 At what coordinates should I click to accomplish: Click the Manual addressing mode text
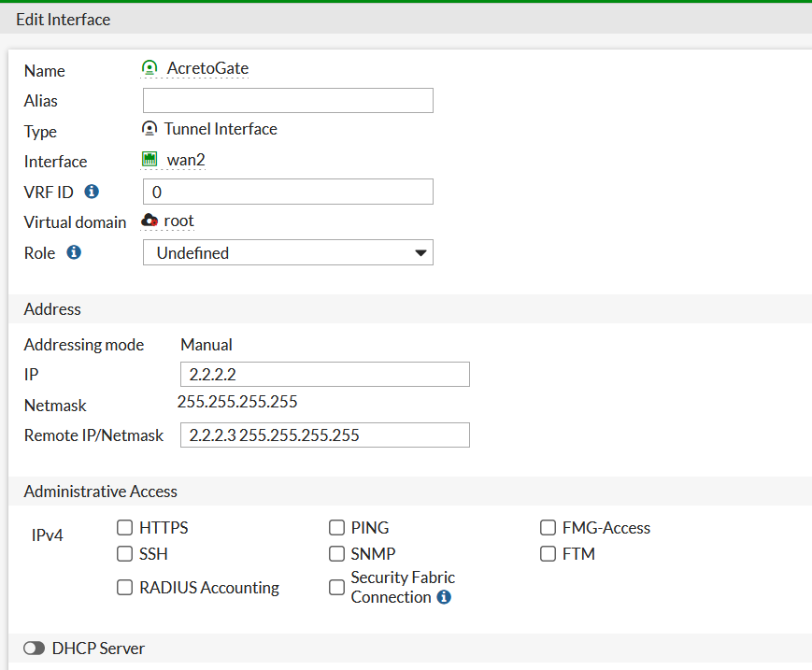coord(207,344)
